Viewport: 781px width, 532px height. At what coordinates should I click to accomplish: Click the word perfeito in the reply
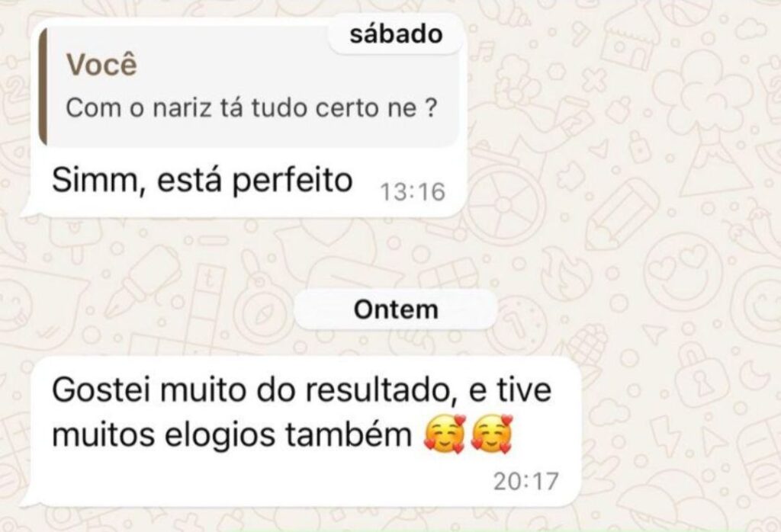(x=292, y=180)
